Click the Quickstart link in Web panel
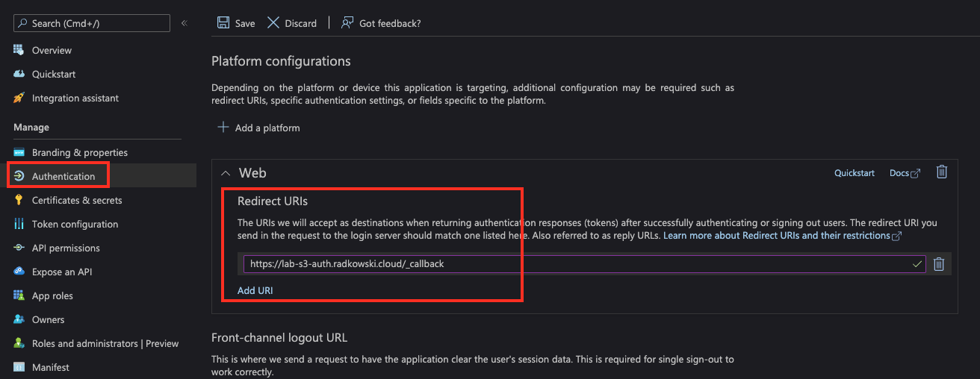The height and width of the screenshot is (379, 980). (855, 173)
